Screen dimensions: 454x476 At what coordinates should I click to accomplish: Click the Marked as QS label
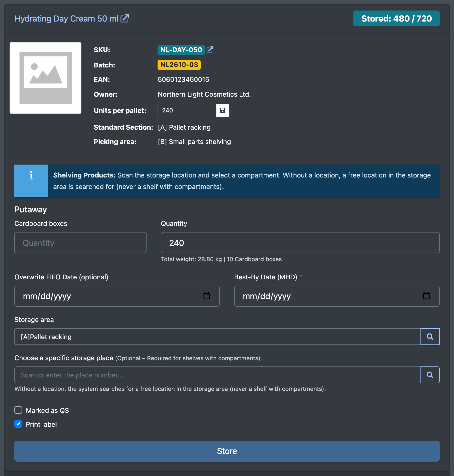click(47, 410)
